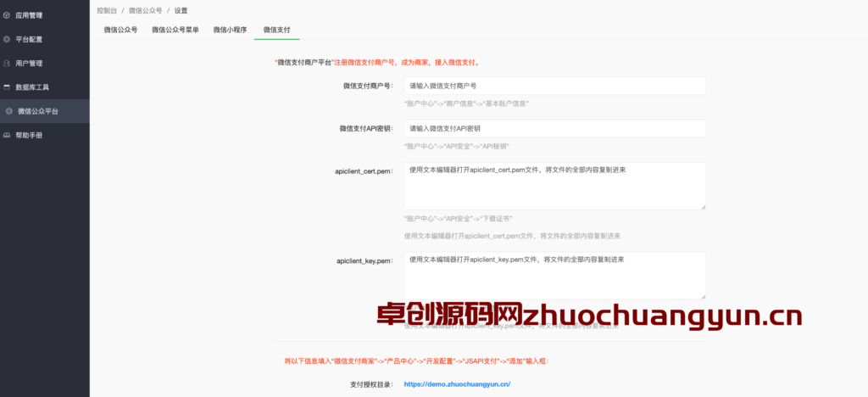Switch to the 微信公众号 tab
Viewport: 868px width, 397px height.
(x=120, y=30)
